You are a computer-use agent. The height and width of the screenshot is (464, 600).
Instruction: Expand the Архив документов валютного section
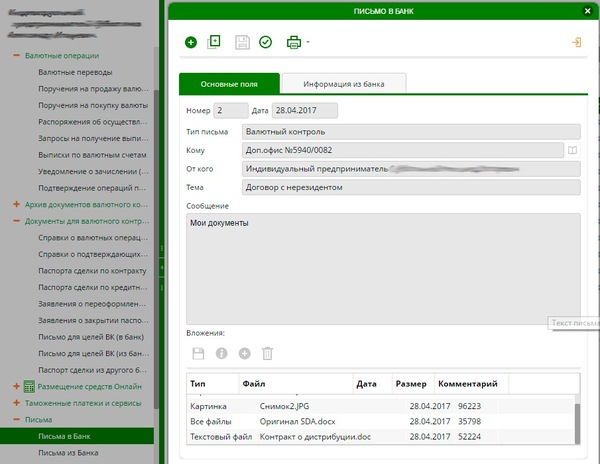16,204
